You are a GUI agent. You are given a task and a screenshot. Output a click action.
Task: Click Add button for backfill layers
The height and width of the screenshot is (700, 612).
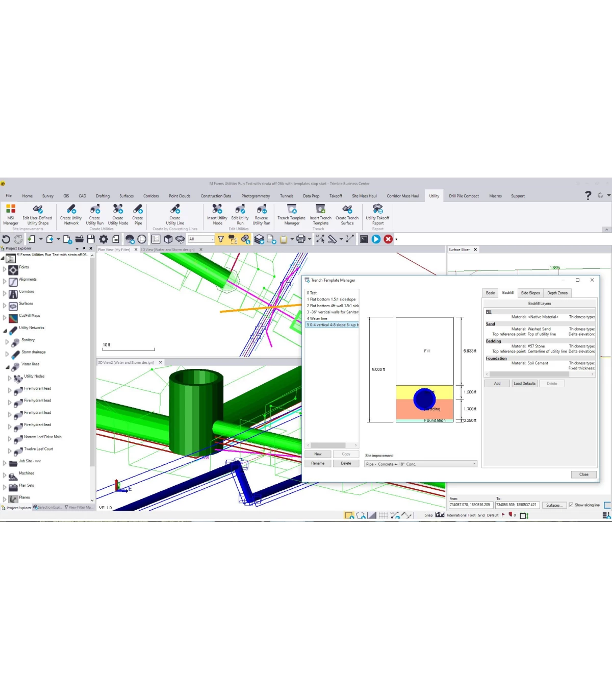pos(497,384)
